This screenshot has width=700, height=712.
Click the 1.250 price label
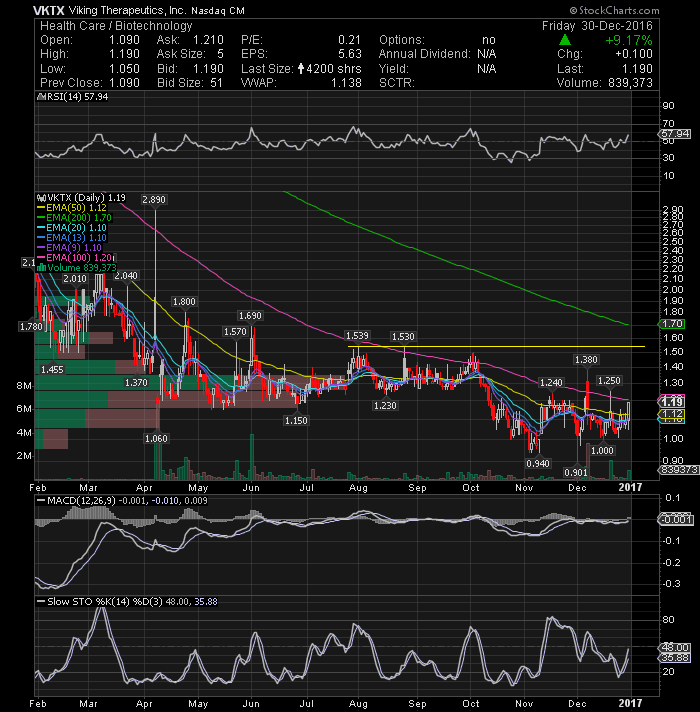click(x=609, y=381)
